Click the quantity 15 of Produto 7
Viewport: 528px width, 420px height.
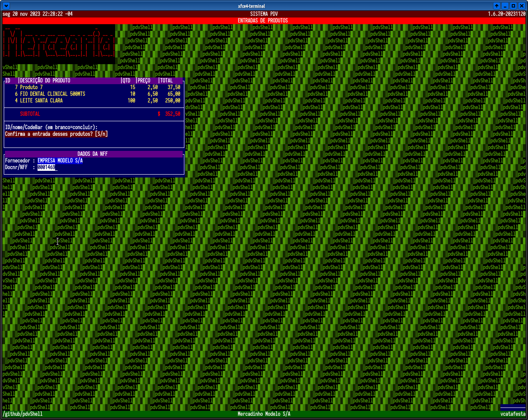coord(133,87)
